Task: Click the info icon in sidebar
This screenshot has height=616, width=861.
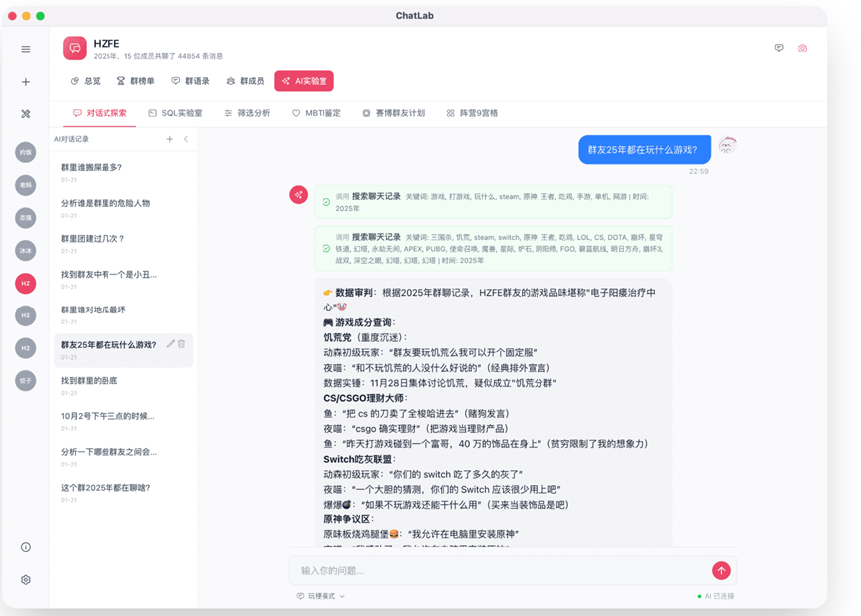Action: tap(26, 547)
